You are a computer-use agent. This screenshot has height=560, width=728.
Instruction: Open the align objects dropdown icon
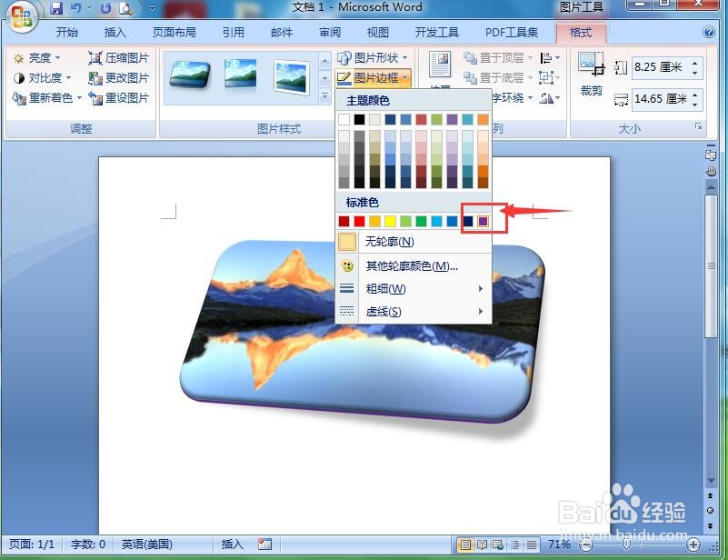point(550,58)
